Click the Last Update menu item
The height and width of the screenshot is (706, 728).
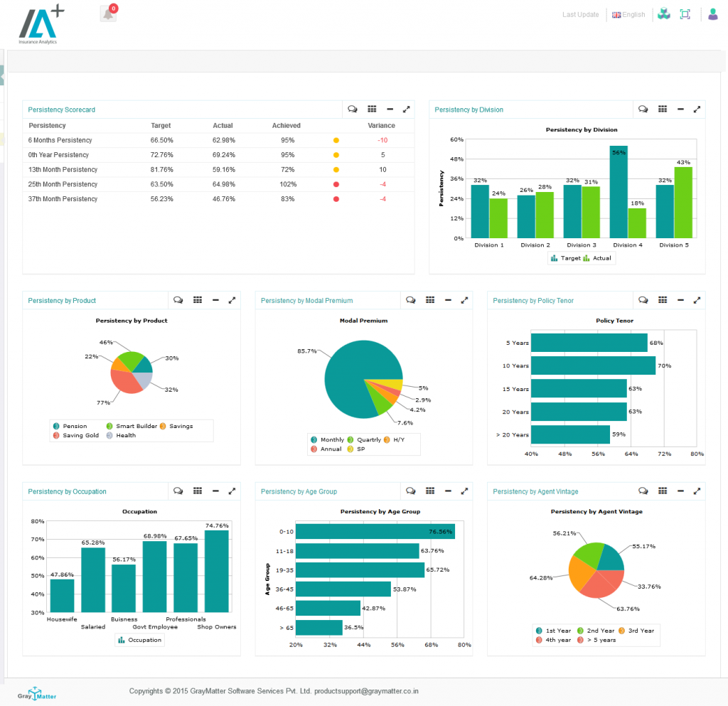click(580, 14)
